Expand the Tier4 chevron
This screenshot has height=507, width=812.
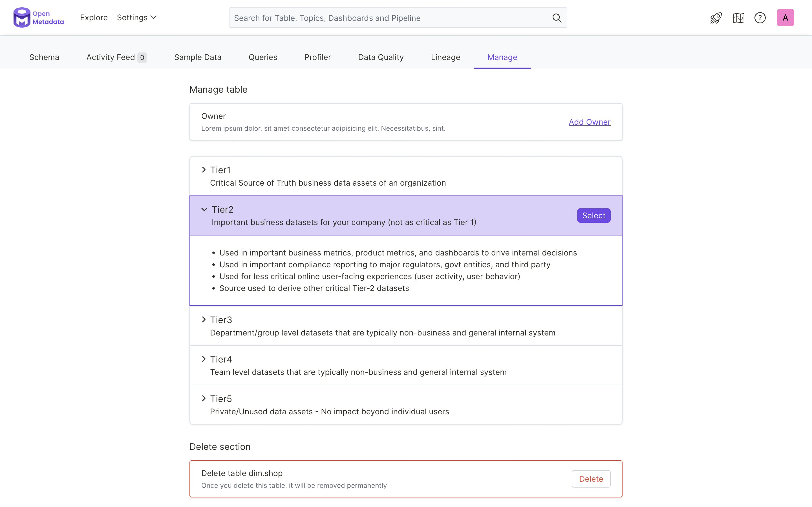204,359
